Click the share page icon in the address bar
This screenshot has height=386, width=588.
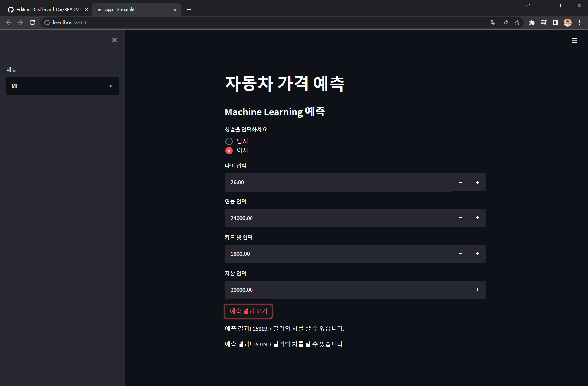point(505,23)
